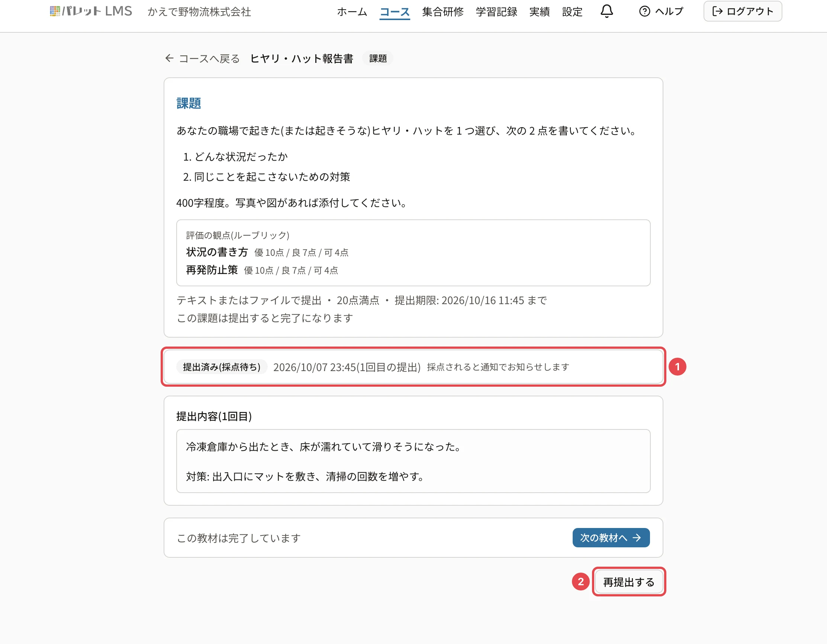Click the logout arrow icon

[717, 12]
